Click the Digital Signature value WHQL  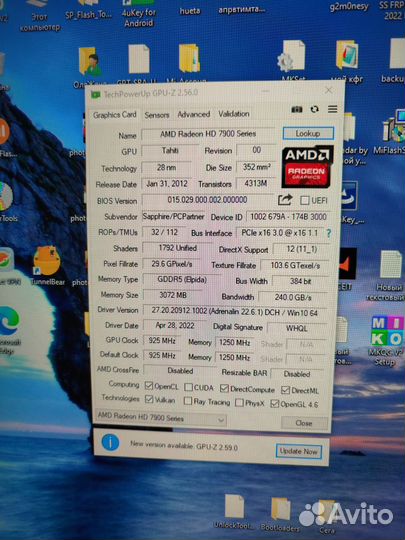pos(297,328)
